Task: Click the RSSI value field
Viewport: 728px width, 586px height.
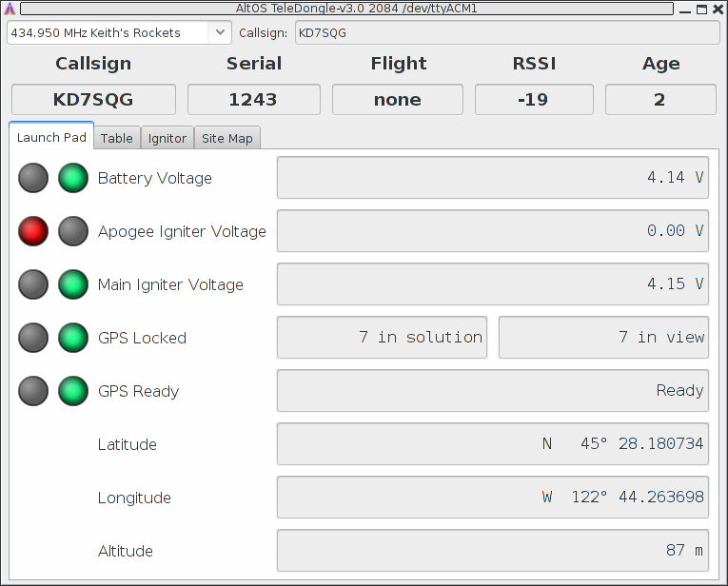Action: [533, 100]
